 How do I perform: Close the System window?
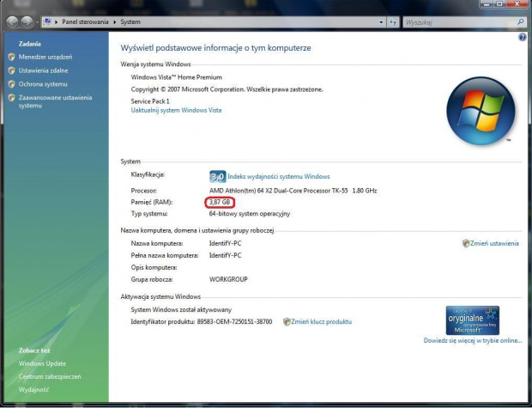click(x=517, y=4)
